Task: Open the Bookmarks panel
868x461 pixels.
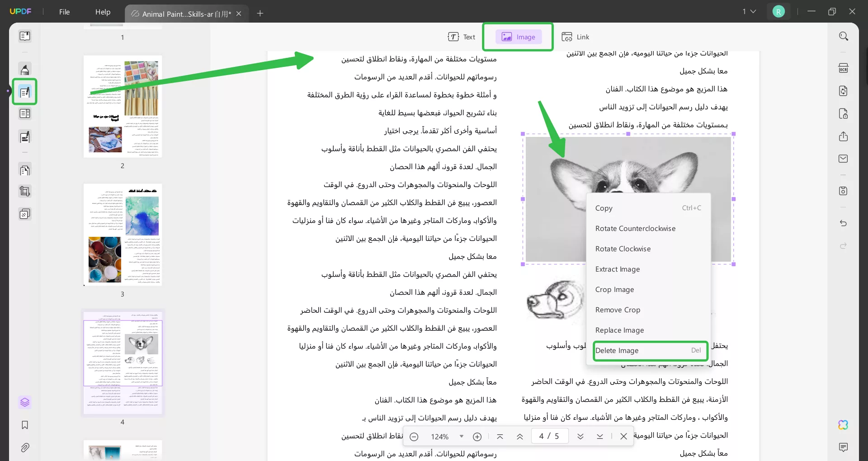Action: tap(25, 425)
